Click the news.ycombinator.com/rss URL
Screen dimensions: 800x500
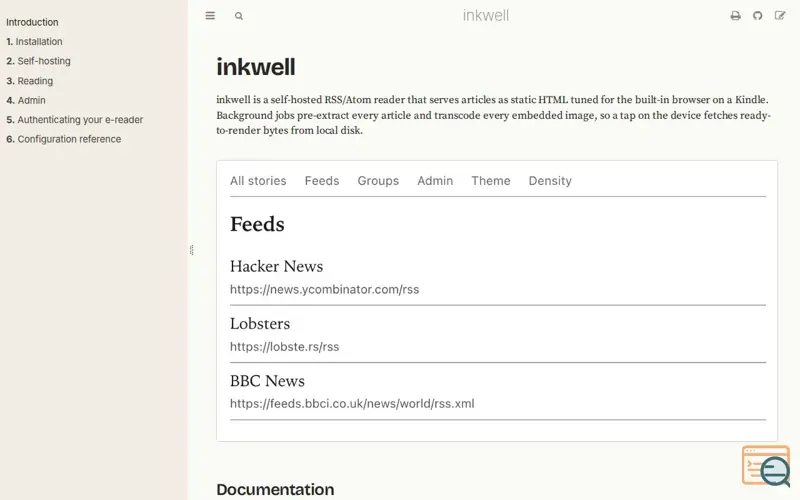(x=324, y=289)
